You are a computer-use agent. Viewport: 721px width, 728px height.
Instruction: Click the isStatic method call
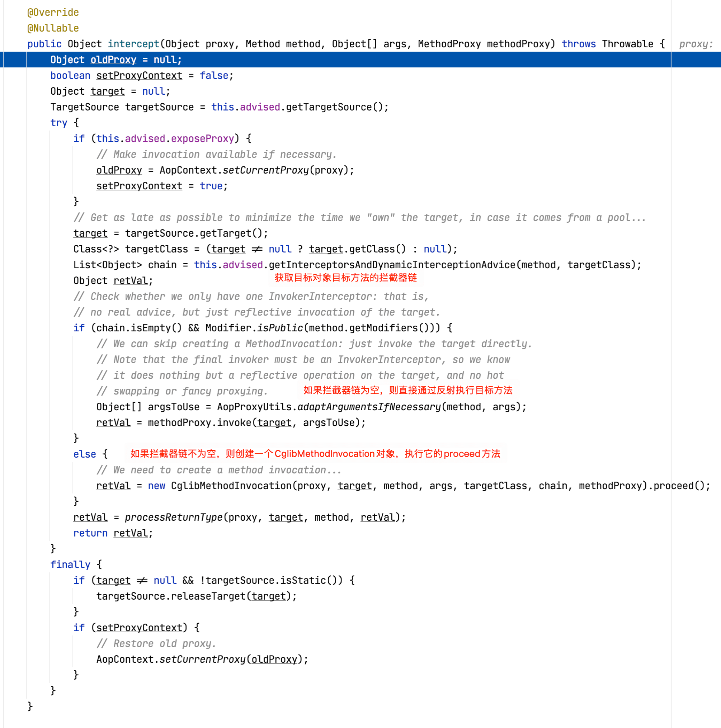click(x=303, y=580)
